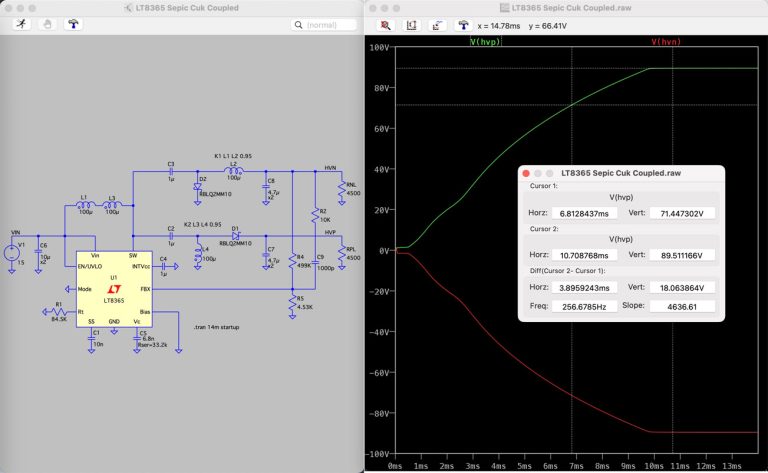
Task: Click the HVN net label in schematic
Action: click(x=330, y=167)
